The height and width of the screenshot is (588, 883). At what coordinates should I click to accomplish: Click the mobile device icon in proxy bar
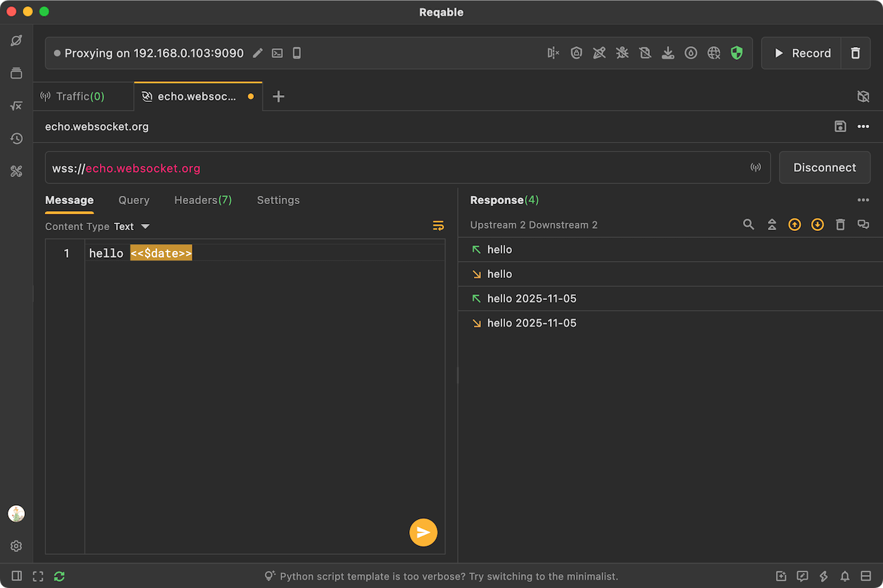point(297,53)
